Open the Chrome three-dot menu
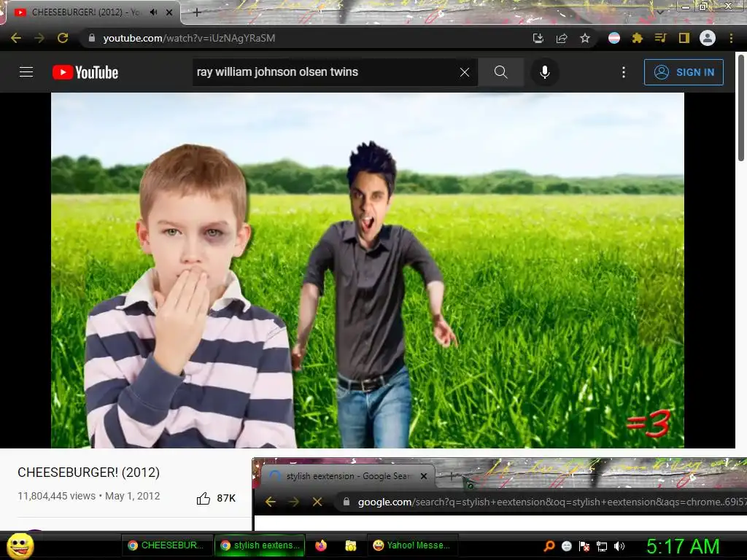Viewport: 747px width, 560px height. click(731, 38)
